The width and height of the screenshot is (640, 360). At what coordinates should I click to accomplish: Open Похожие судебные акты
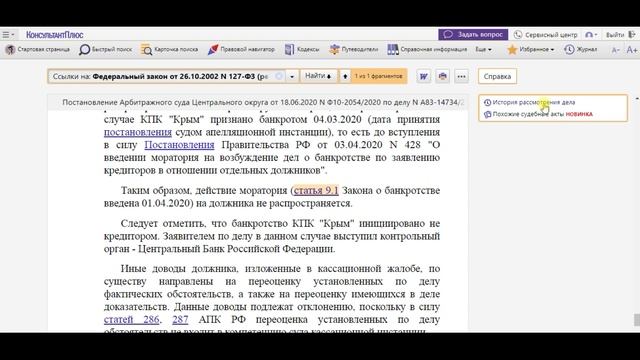pyautogui.click(x=538, y=114)
